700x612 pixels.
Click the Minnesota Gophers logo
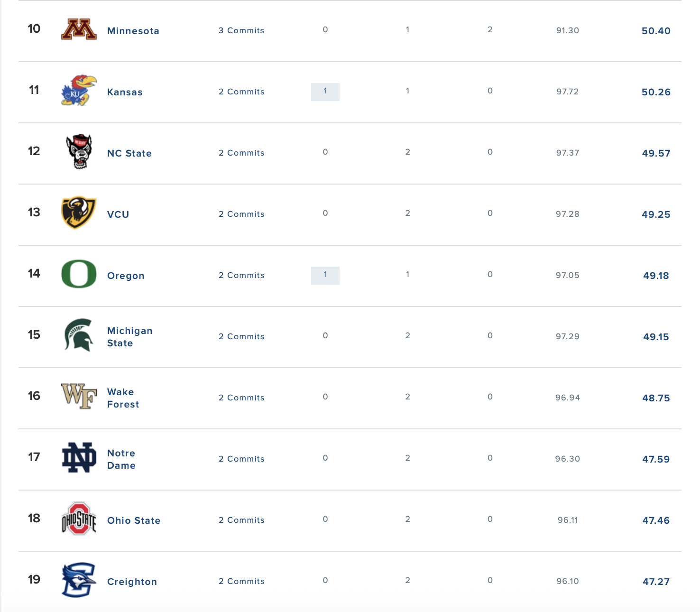[79, 30]
